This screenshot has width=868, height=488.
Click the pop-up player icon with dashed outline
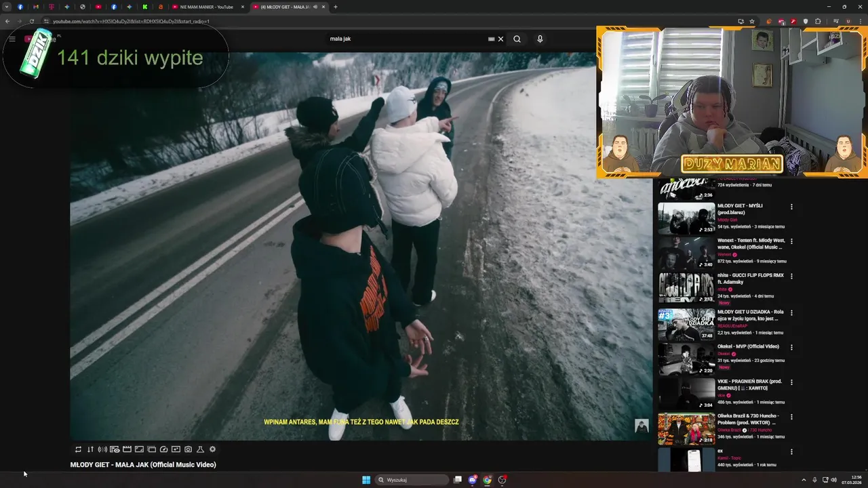pos(151,449)
